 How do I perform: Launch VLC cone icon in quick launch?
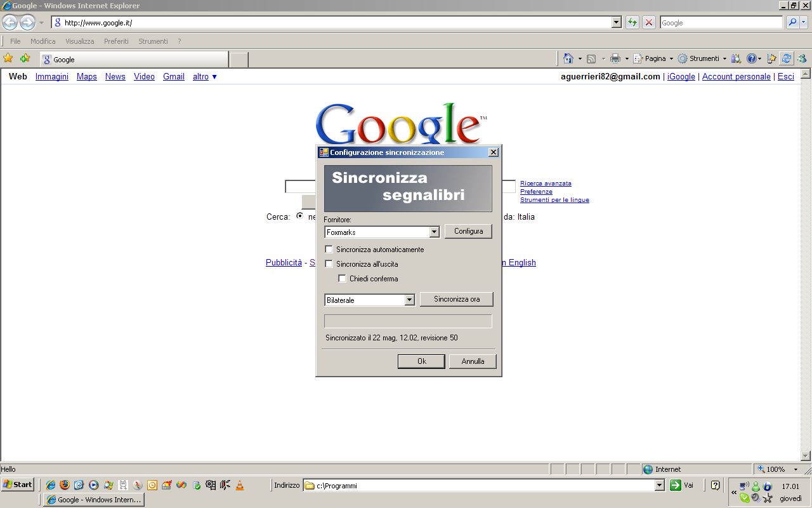[x=240, y=485]
